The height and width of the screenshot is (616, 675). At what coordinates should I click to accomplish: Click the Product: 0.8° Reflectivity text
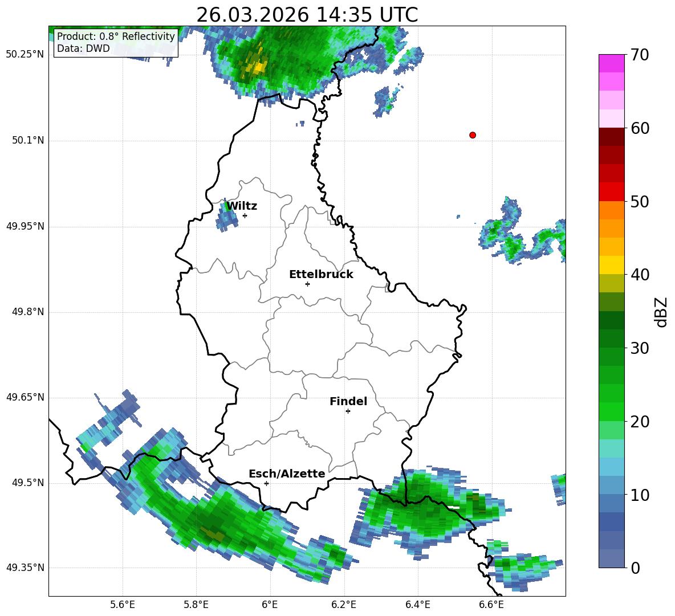click(x=116, y=36)
